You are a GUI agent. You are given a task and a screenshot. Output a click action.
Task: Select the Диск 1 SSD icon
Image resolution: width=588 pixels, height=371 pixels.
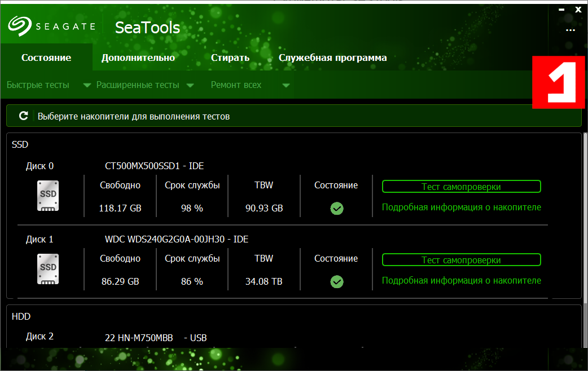48,269
